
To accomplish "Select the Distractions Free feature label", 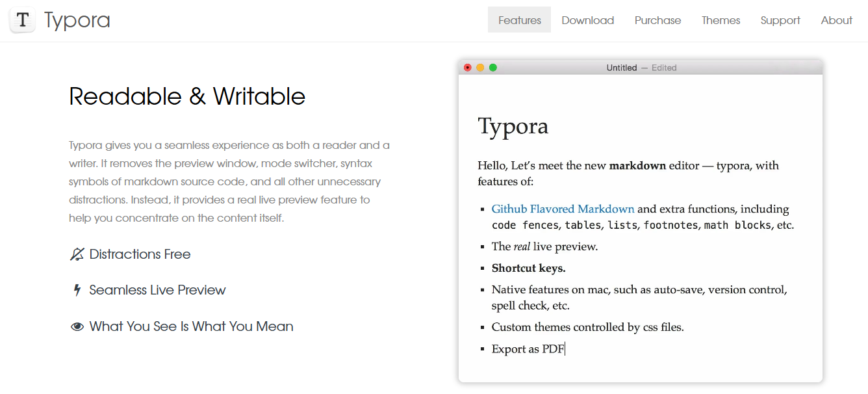I will click(140, 254).
